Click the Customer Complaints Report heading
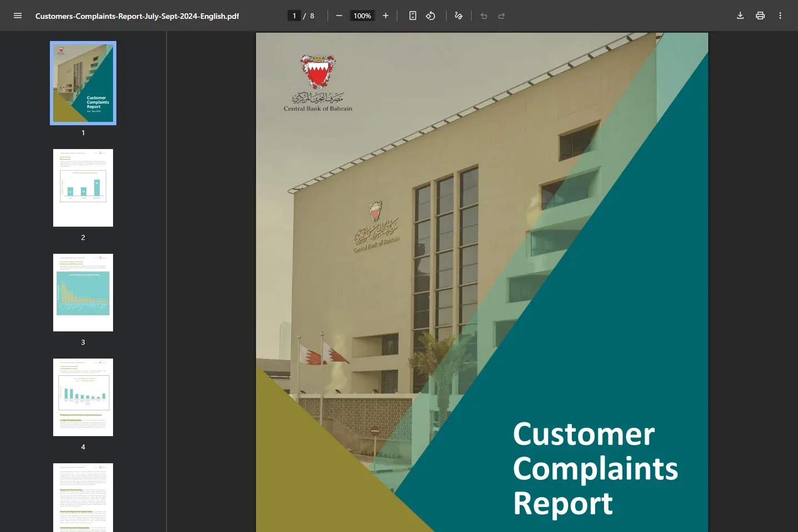Viewport: 798px width, 532px height. point(595,468)
